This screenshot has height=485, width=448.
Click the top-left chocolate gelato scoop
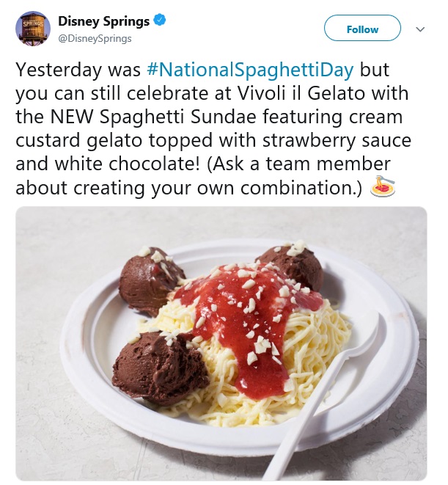coord(152,279)
